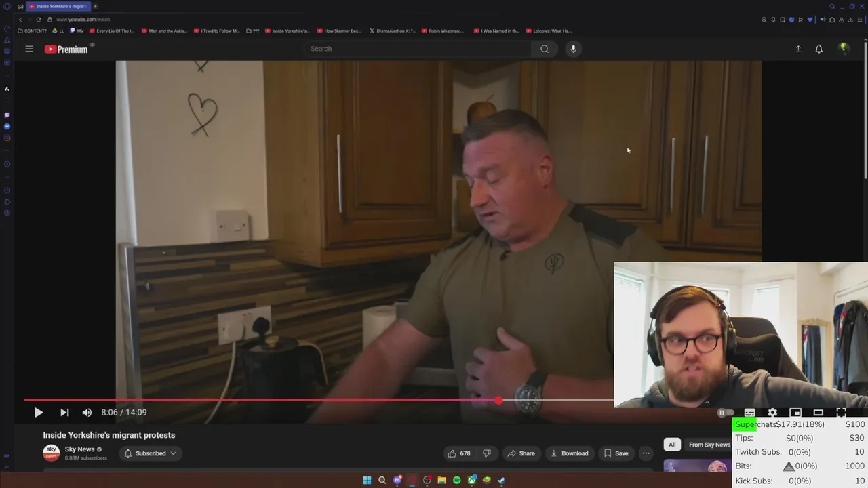
Task: Enter full screen mode
Action: [x=842, y=412]
